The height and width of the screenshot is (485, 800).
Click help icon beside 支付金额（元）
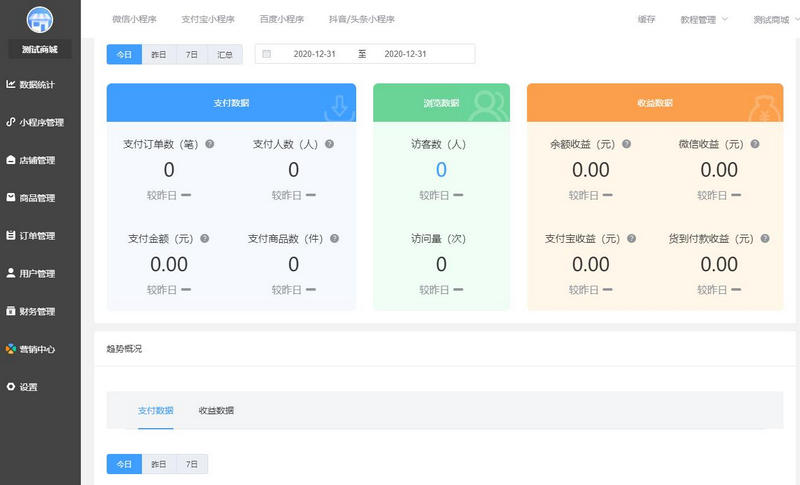[205, 238]
